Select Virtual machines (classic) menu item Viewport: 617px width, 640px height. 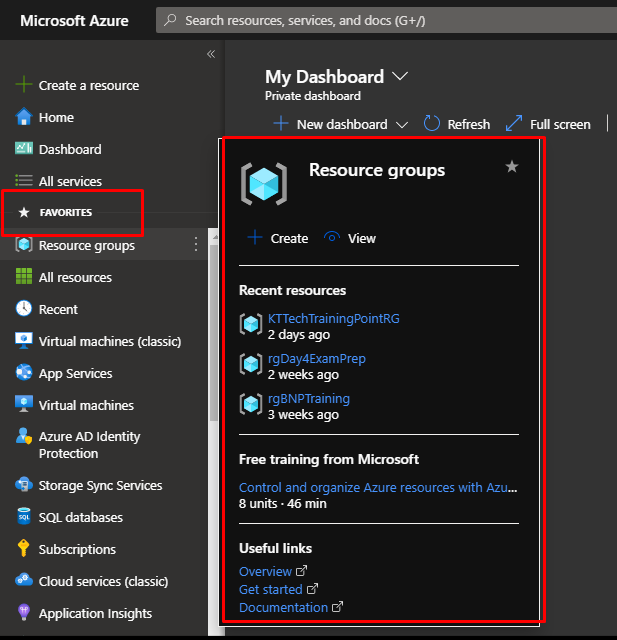(x=109, y=341)
